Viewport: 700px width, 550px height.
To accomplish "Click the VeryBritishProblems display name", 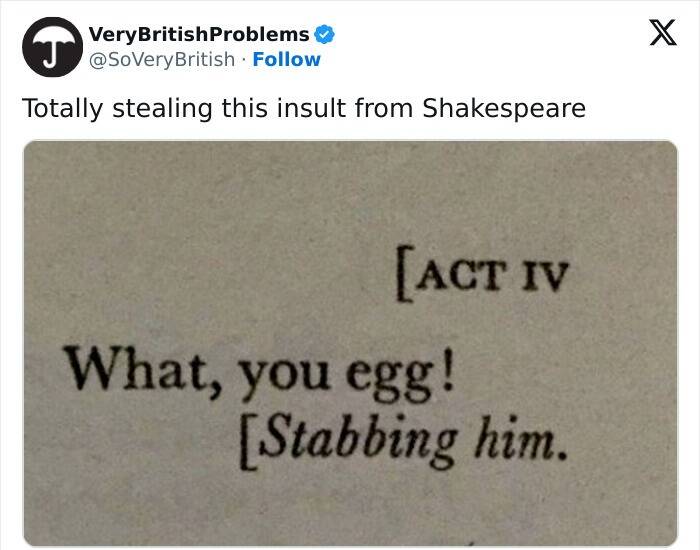I will pyautogui.click(x=199, y=34).
